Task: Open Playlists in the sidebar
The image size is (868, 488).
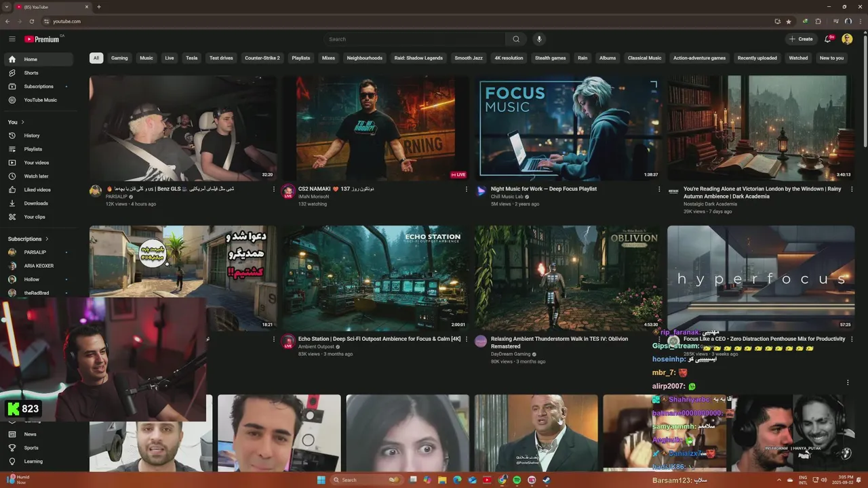Action: tap(39, 149)
